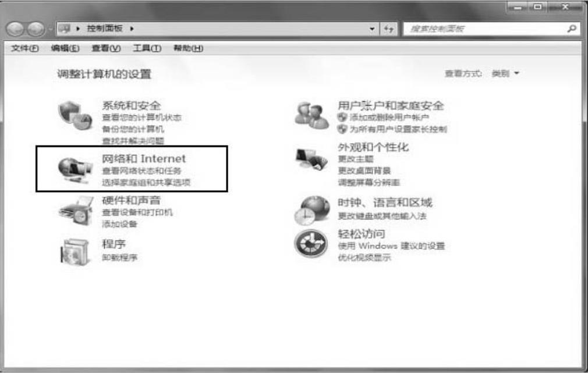Click the 更改桌面背景 link

[x=364, y=171]
